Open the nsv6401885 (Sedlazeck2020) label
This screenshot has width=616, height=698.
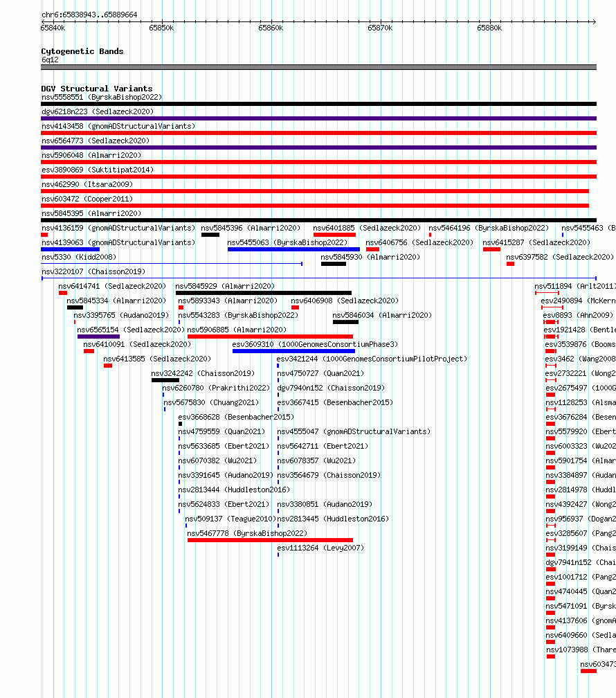pyautogui.click(x=367, y=228)
